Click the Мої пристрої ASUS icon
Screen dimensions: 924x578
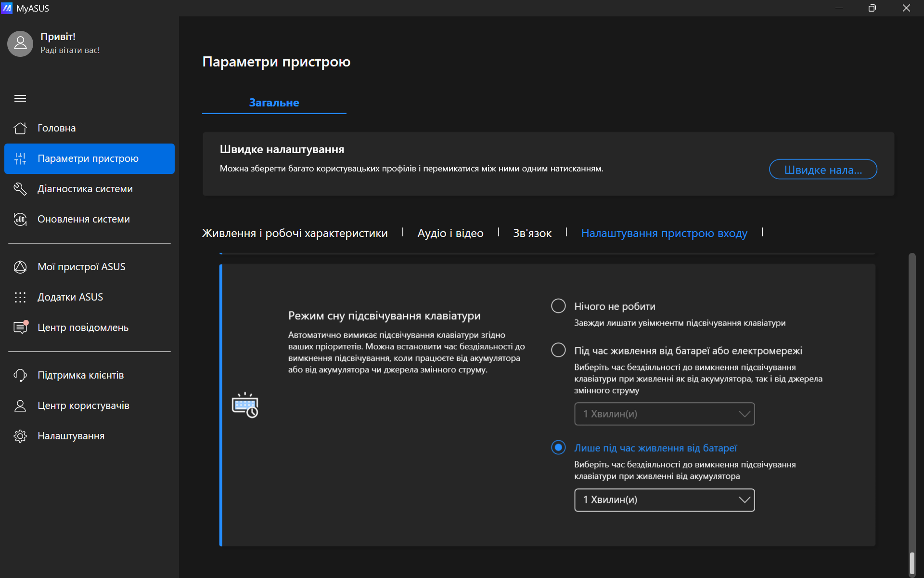tap(20, 267)
